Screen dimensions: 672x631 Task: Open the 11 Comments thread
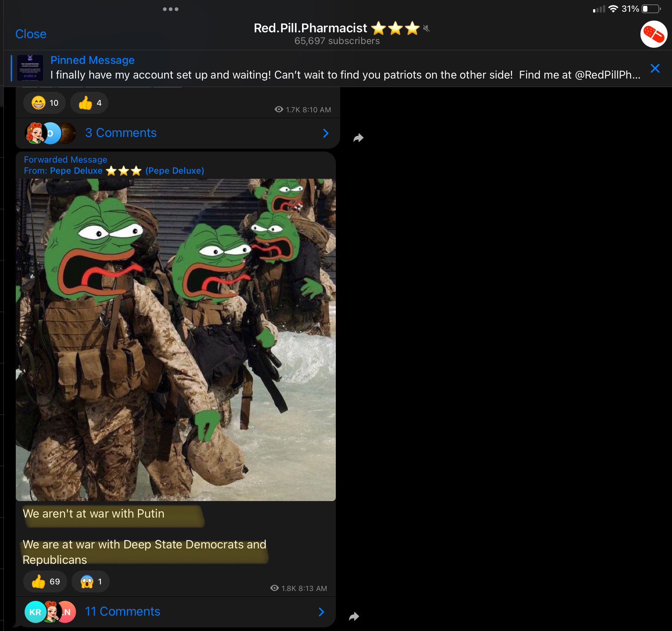tap(176, 612)
